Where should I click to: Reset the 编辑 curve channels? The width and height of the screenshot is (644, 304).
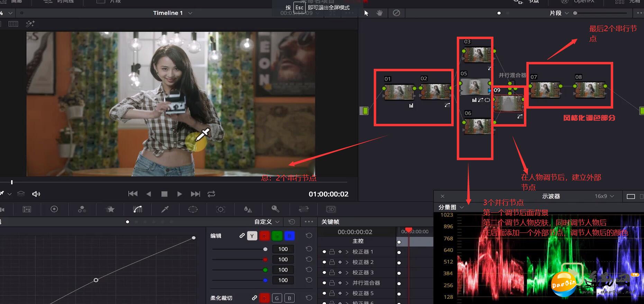click(309, 236)
